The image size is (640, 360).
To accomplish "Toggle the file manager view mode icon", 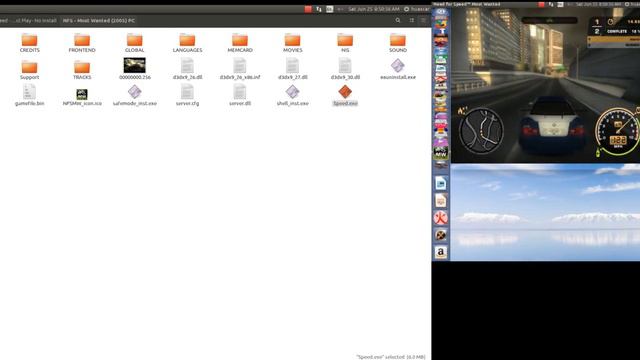I will pos(411,20).
